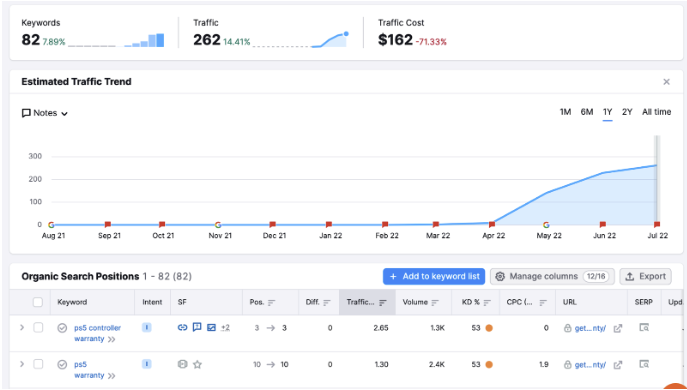Check the ps5 controller warranty row checkbox
687x390 pixels.
38,328
